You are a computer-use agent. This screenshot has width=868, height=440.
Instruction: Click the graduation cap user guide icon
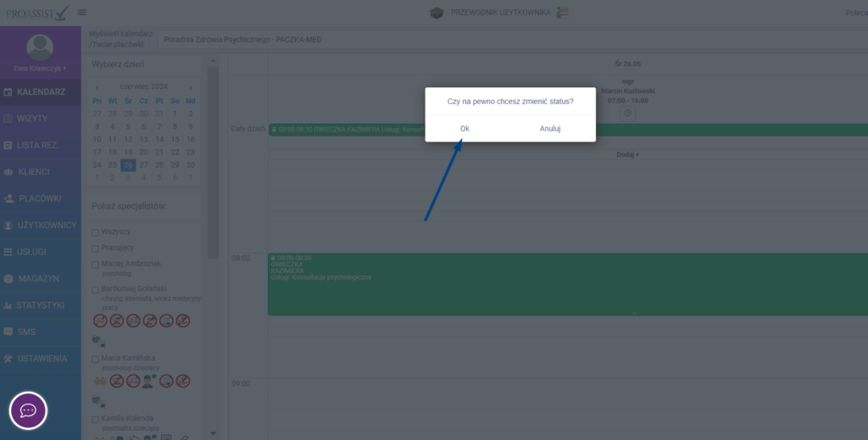click(x=437, y=13)
